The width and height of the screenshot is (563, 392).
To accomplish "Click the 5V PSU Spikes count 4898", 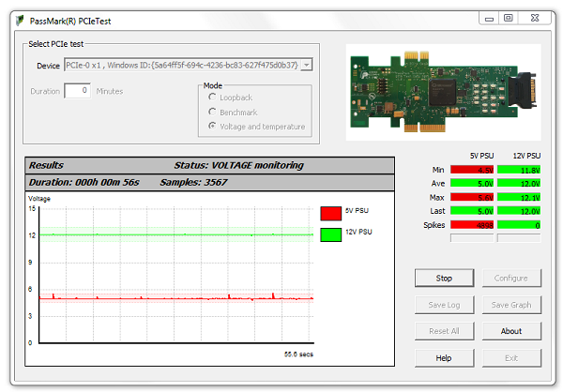I will (x=472, y=225).
